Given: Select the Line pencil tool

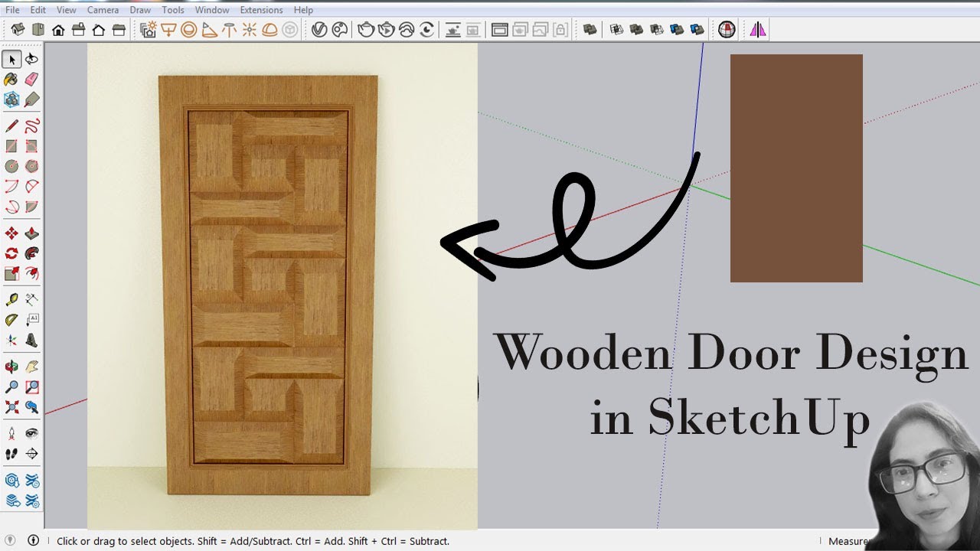Looking at the screenshot, I should 11,126.
